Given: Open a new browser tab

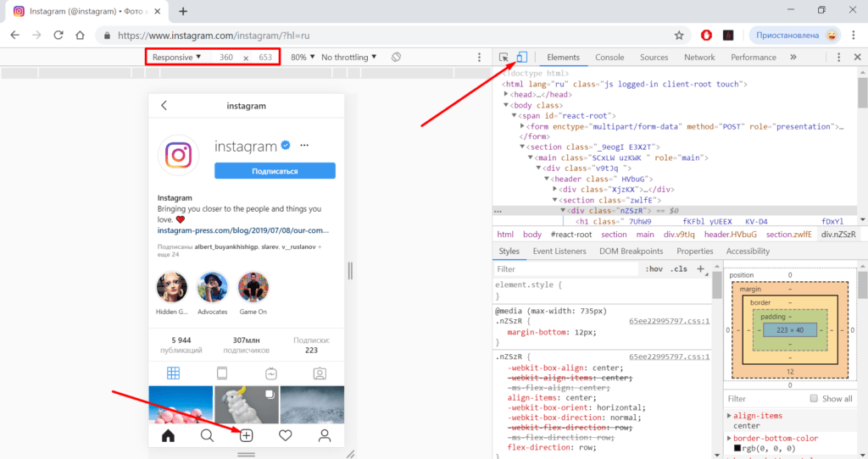Looking at the screenshot, I should pos(183,11).
